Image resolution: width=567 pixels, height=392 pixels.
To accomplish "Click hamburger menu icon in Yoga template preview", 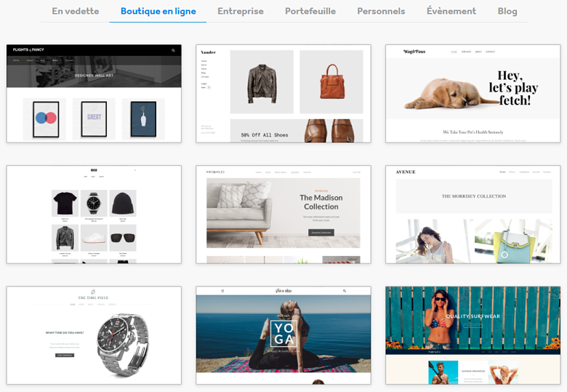I will tap(222, 291).
